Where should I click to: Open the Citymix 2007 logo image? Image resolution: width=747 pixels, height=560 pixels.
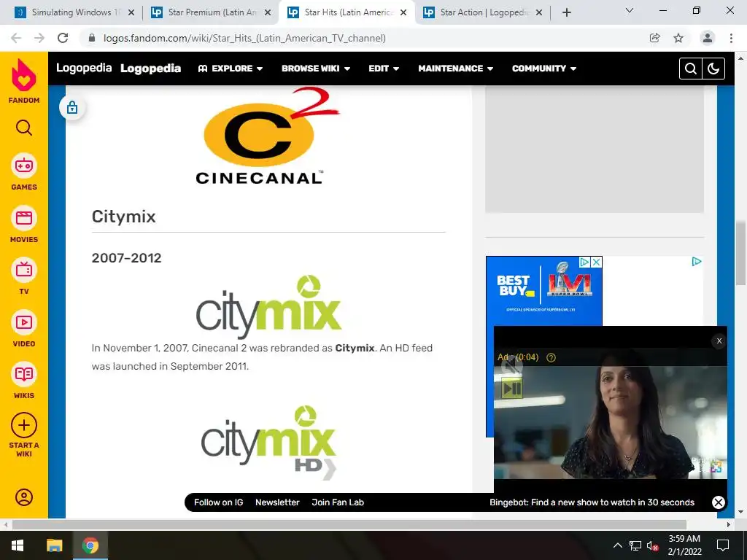268,306
